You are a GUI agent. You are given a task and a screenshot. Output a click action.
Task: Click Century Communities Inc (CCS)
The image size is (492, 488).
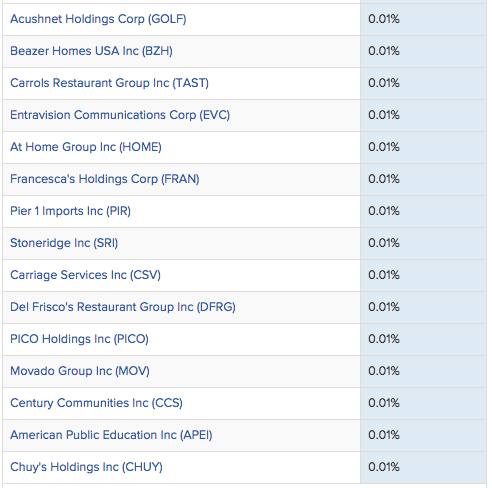(96, 403)
